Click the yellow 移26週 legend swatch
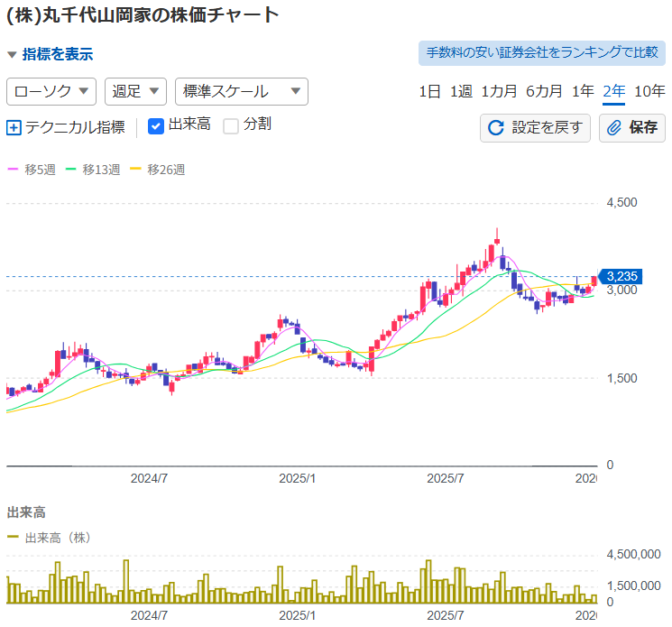This screenshot has height=627, width=672. point(136,170)
